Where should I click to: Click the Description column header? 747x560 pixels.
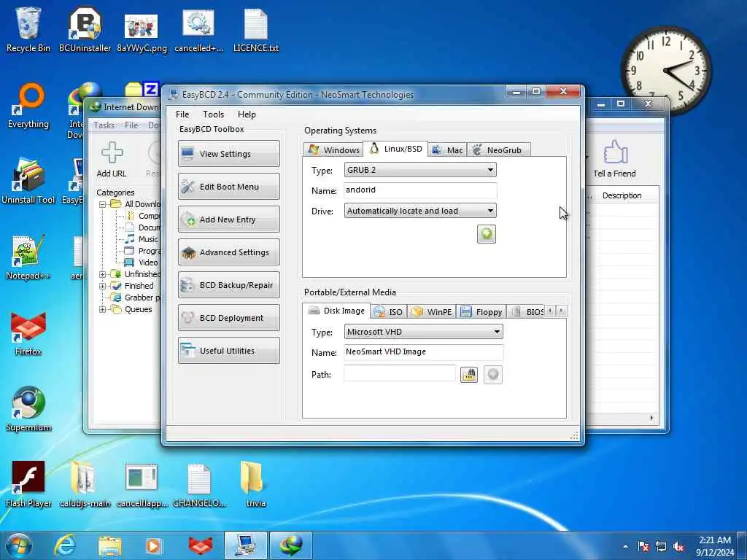click(622, 195)
